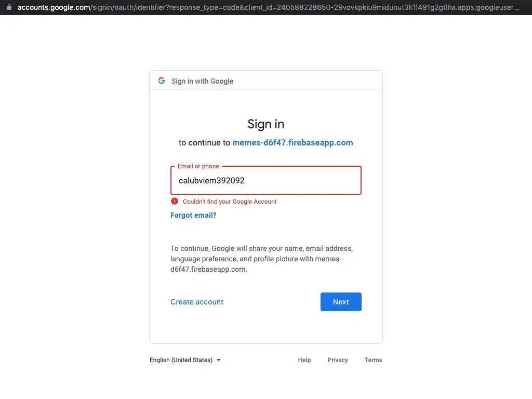Open the English (United States) language menu
Viewport: 532px width, 399px height.
(x=181, y=360)
